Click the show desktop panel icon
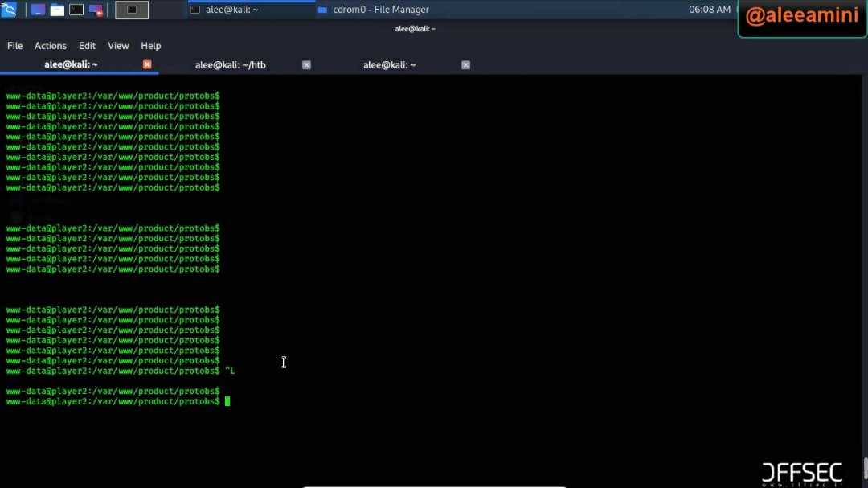Viewport: 868px width, 488px height. 39,10
